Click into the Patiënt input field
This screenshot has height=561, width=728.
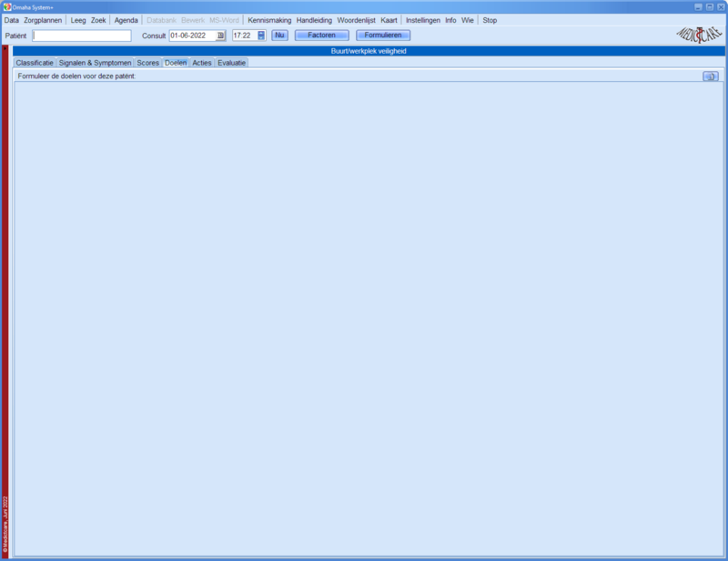pyautogui.click(x=82, y=36)
